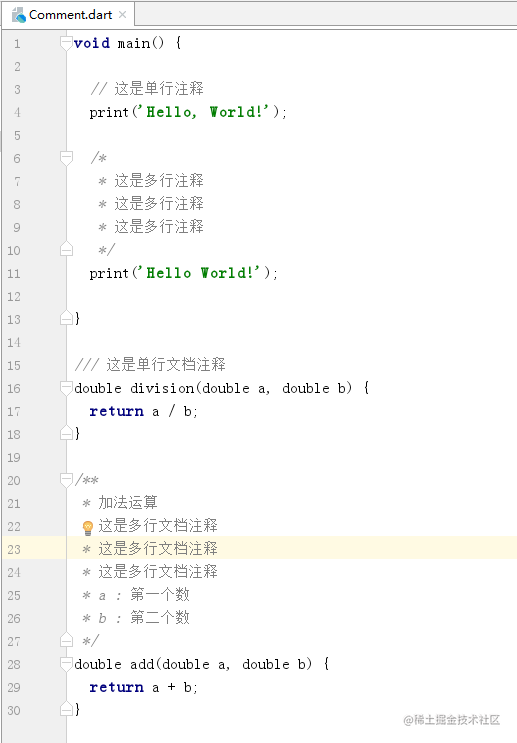
Task: Click fold end marker on line 18
Action: pos(66,433)
